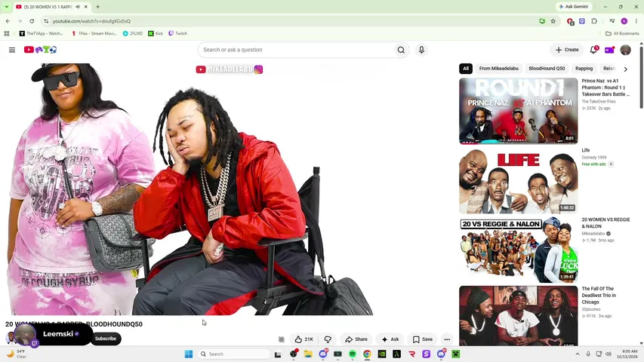644x362 pixels.
Task: Close the 20 WOMEN VS 1 RAPPER tab
Action: (x=86, y=7)
